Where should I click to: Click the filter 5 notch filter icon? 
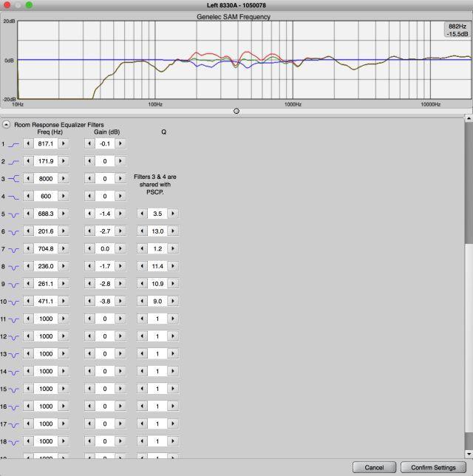(x=14, y=214)
